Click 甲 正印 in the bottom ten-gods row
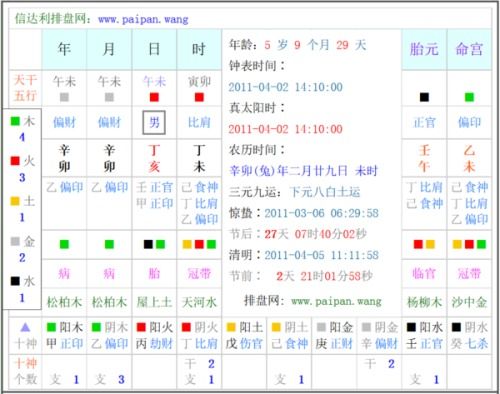This screenshot has width=500, height=394. [x=65, y=343]
